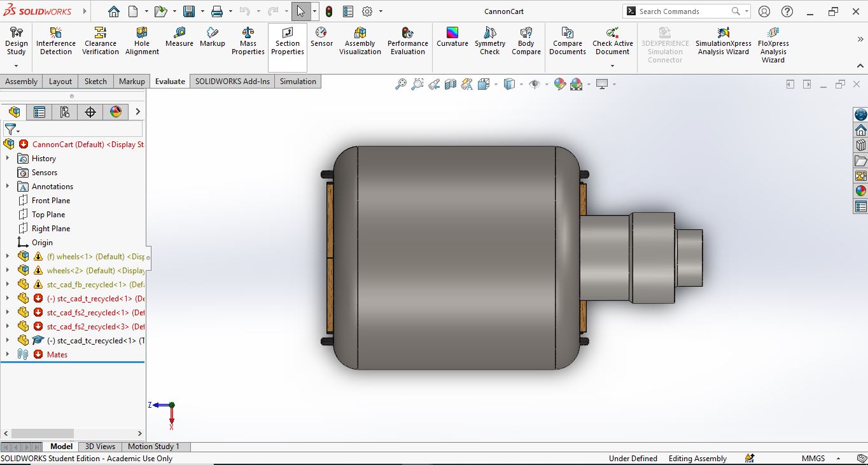Open the ConfigurationManager tab icon
The width and height of the screenshot is (868, 465).
(x=65, y=112)
